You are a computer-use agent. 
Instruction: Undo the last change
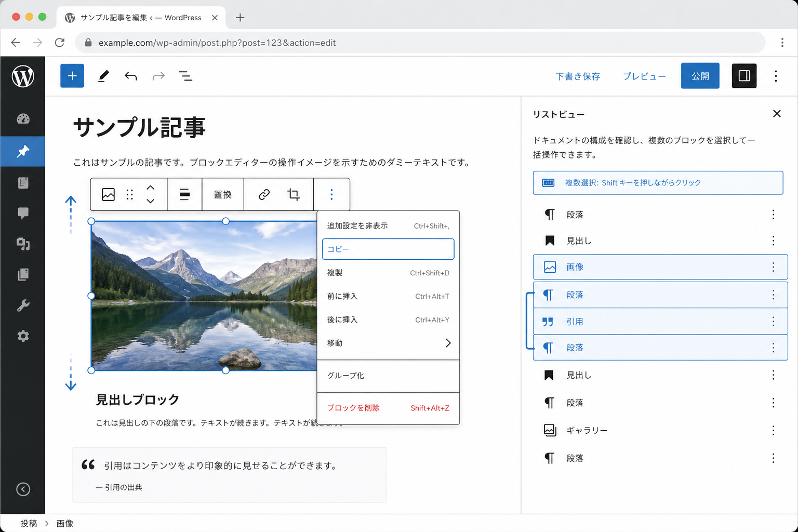coord(131,76)
